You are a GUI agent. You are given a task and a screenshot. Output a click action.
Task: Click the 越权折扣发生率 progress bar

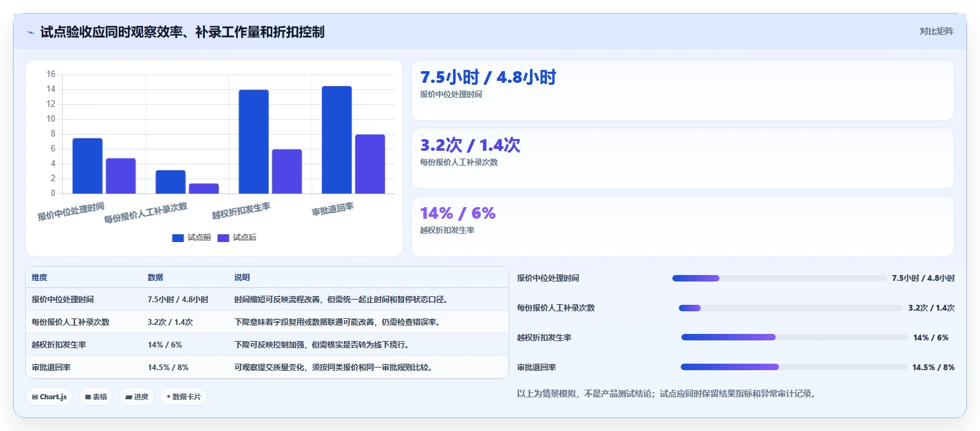click(794, 337)
